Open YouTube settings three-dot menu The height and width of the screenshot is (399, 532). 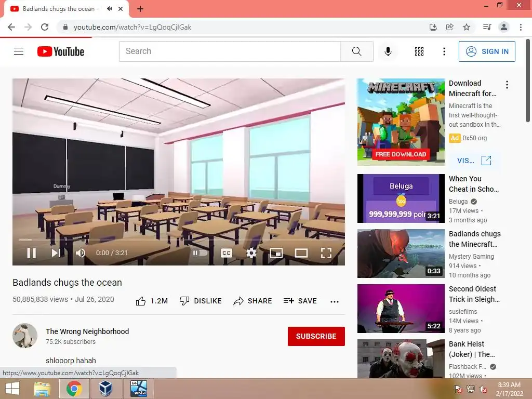pos(444,51)
